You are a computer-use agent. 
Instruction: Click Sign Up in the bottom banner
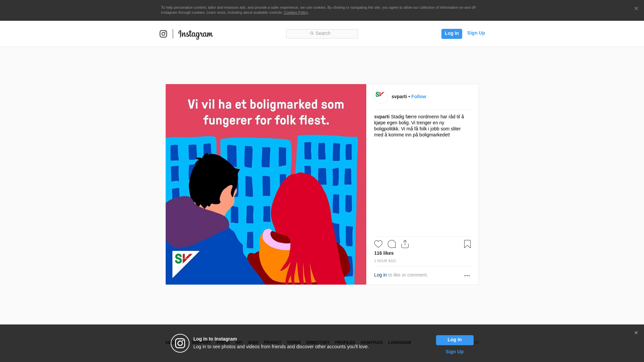click(x=454, y=352)
